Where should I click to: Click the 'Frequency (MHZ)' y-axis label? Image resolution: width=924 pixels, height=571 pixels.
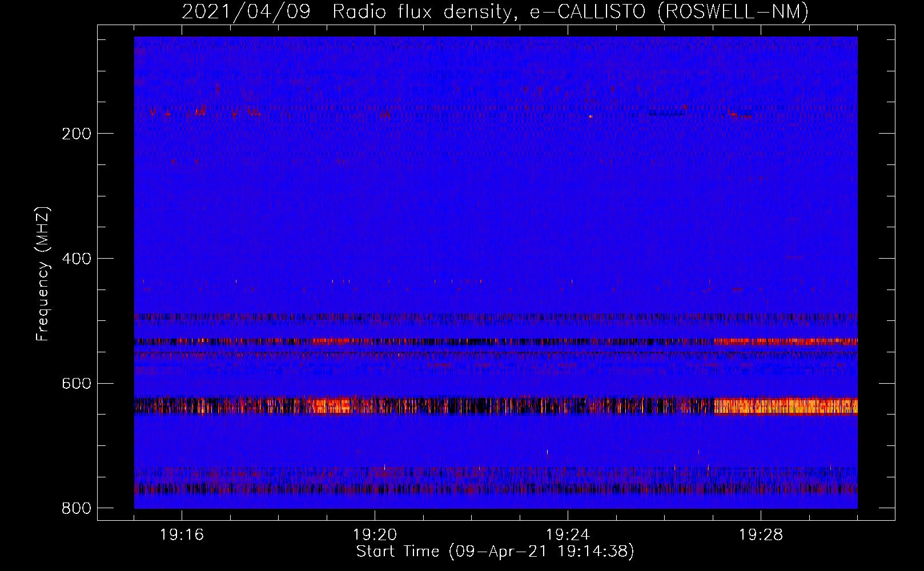[x=43, y=274]
